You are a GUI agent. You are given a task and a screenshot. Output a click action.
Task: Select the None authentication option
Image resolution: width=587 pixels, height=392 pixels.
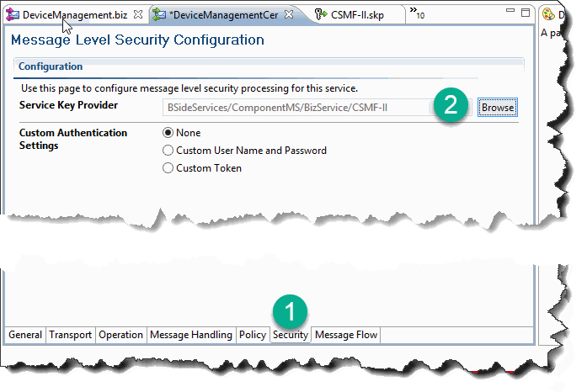click(168, 133)
